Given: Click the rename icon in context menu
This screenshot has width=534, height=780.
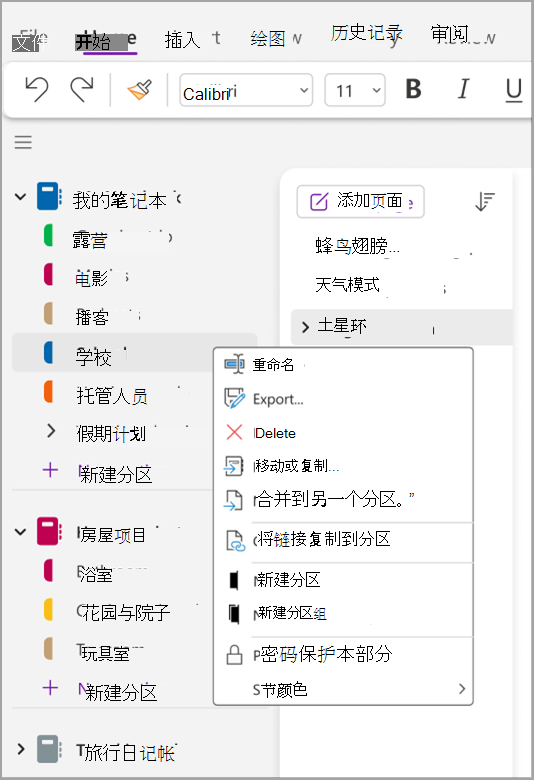Looking at the screenshot, I should pos(234,364).
